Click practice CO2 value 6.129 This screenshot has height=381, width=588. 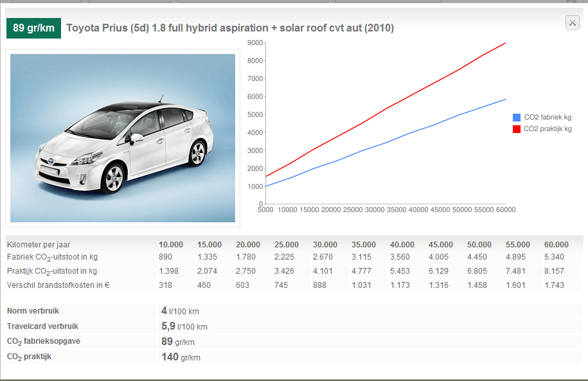click(x=438, y=270)
